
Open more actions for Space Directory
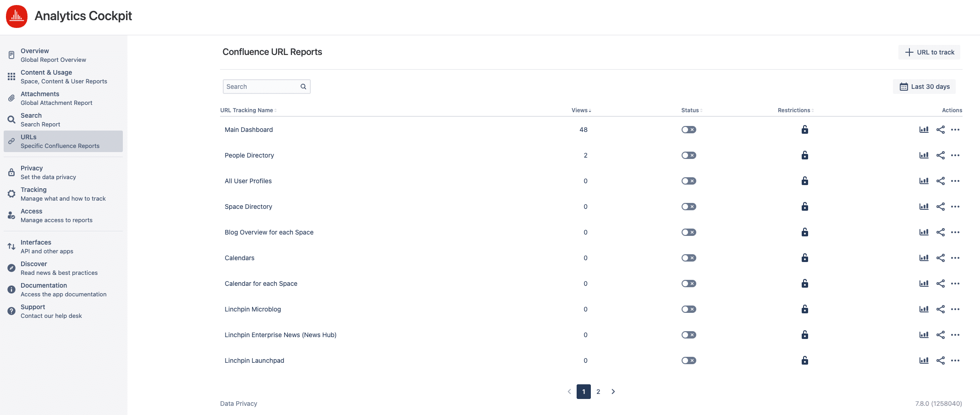(955, 207)
